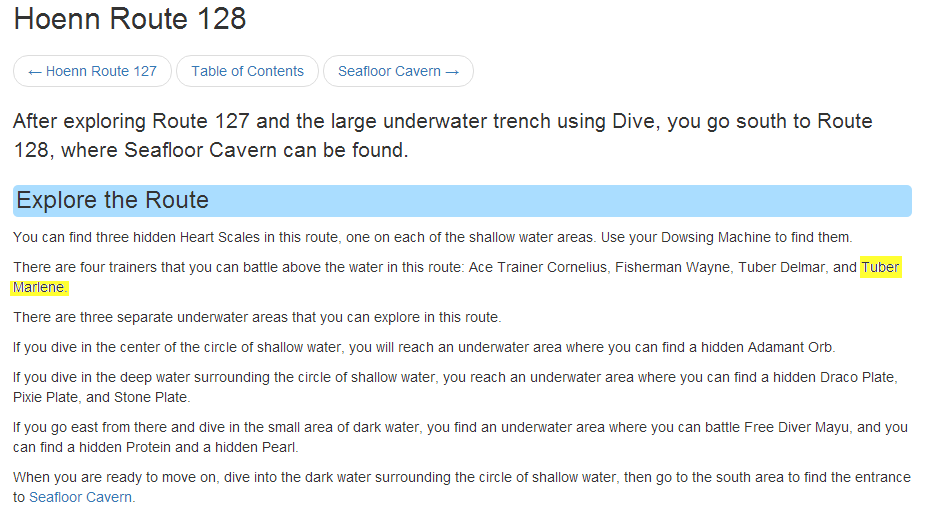934x520 pixels.
Task: Click the Explore the Route section heading
Action: 113,200
